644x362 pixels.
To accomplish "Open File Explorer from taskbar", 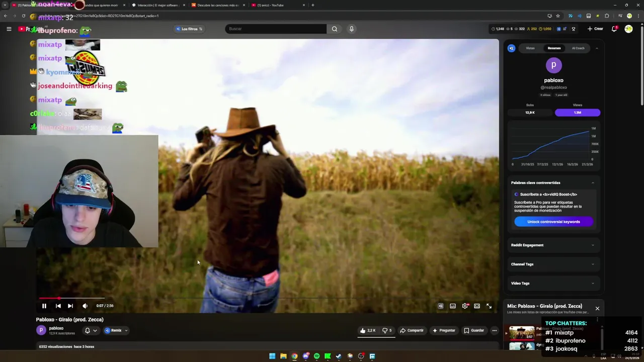I will (x=283, y=356).
